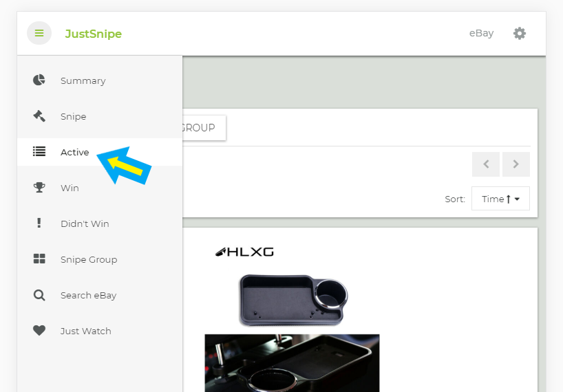
Task: Go to previous page with left chevron
Action: pyautogui.click(x=486, y=164)
